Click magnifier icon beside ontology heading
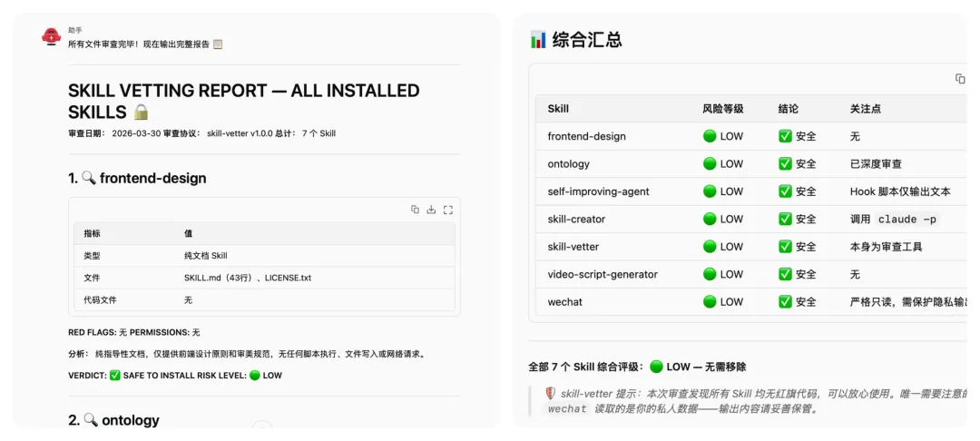Viewport: 980px width, 441px height. (90, 420)
